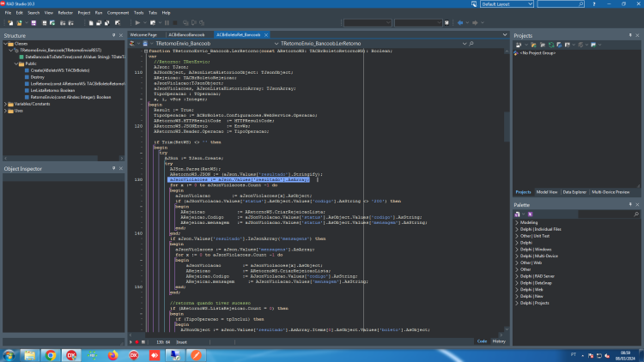Click the Open project folder toolbar icon

click(19, 23)
